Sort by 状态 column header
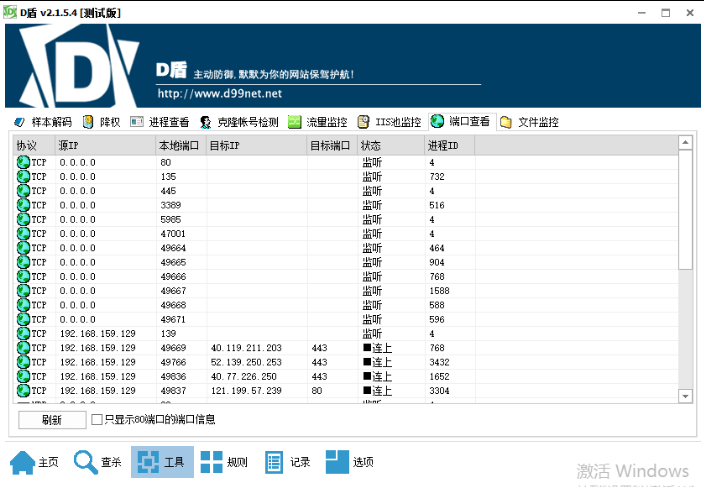Image resolution: width=704 pixels, height=487 pixels. click(391, 145)
